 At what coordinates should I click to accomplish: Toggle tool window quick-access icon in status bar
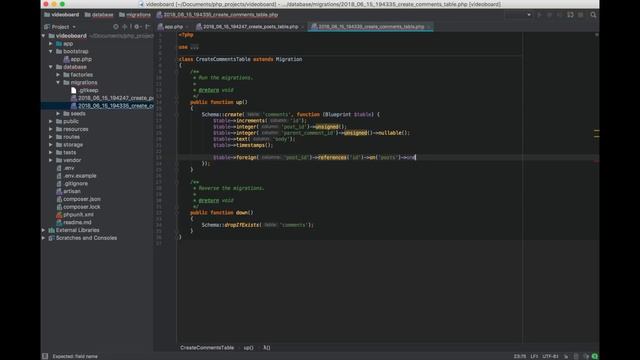(x=45, y=356)
